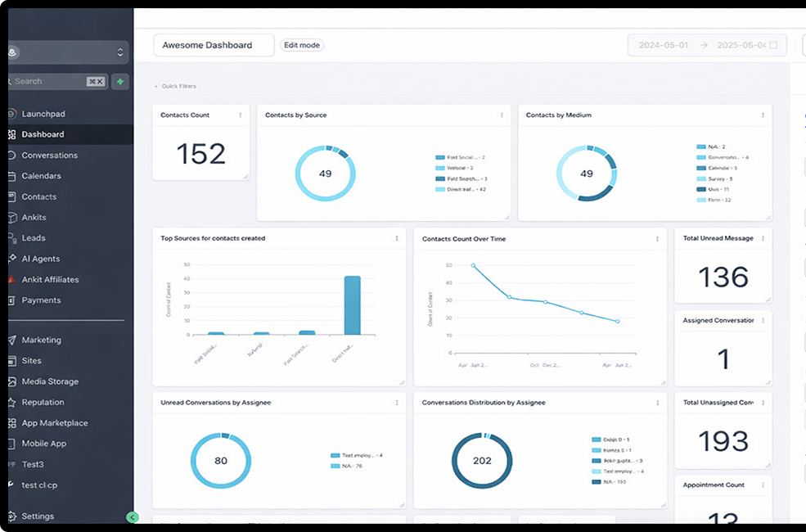Open the start date 2024-05-01 picker
806x532 pixels.
pos(663,45)
